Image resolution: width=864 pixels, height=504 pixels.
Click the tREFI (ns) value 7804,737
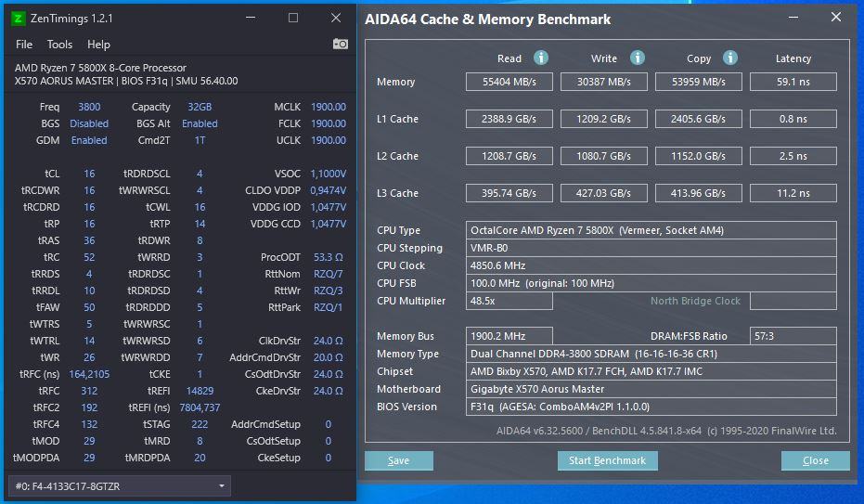(200, 407)
